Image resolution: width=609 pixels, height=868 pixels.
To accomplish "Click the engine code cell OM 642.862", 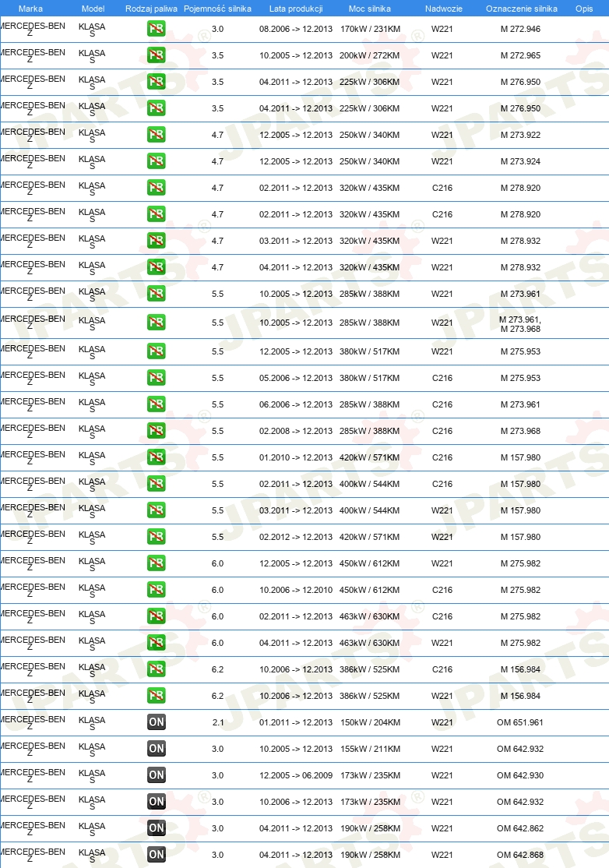I will [x=520, y=828].
